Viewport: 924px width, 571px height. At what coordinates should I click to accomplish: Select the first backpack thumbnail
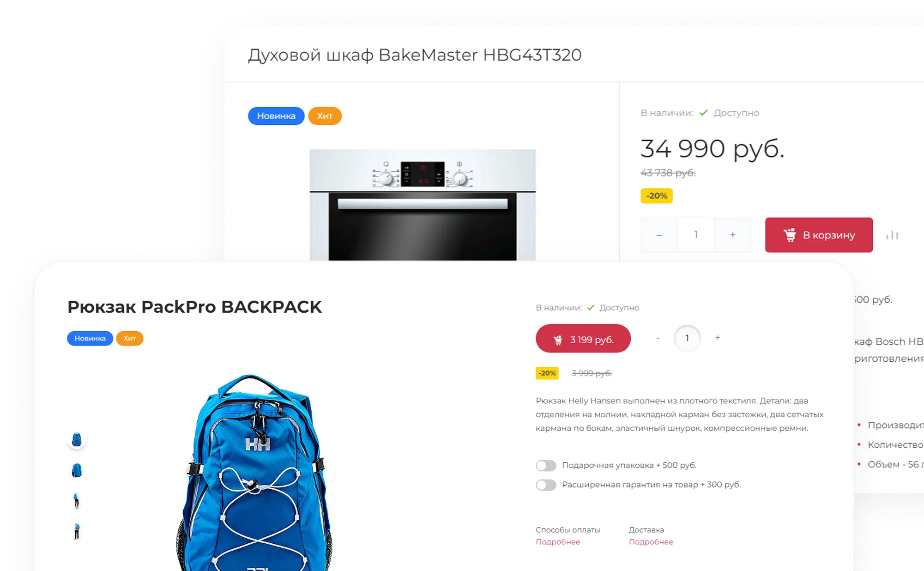77,439
